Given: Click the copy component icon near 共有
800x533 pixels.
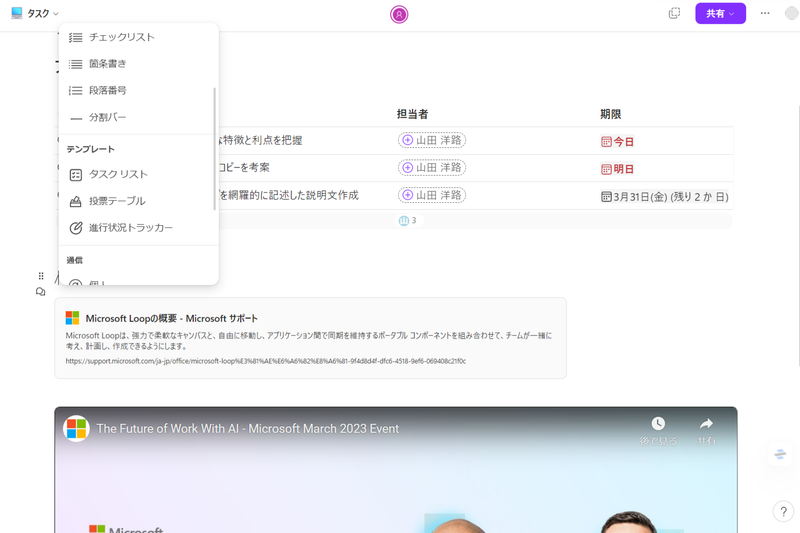Looking at the screenshot, I should click(674, 13).
